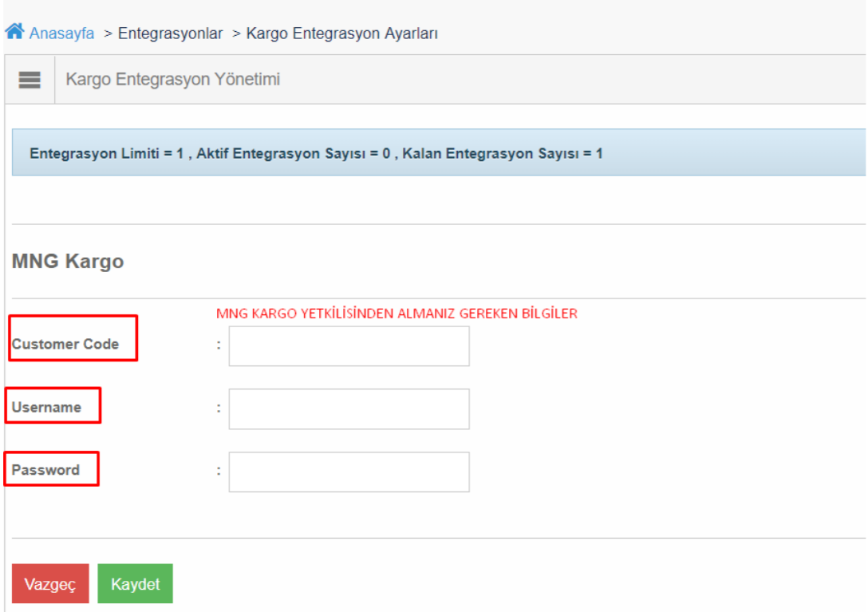This screenshot has height=612, width=868.
Task: Click the Kargo Entegrasyon Yönetimi title
Action: point(172,79)
